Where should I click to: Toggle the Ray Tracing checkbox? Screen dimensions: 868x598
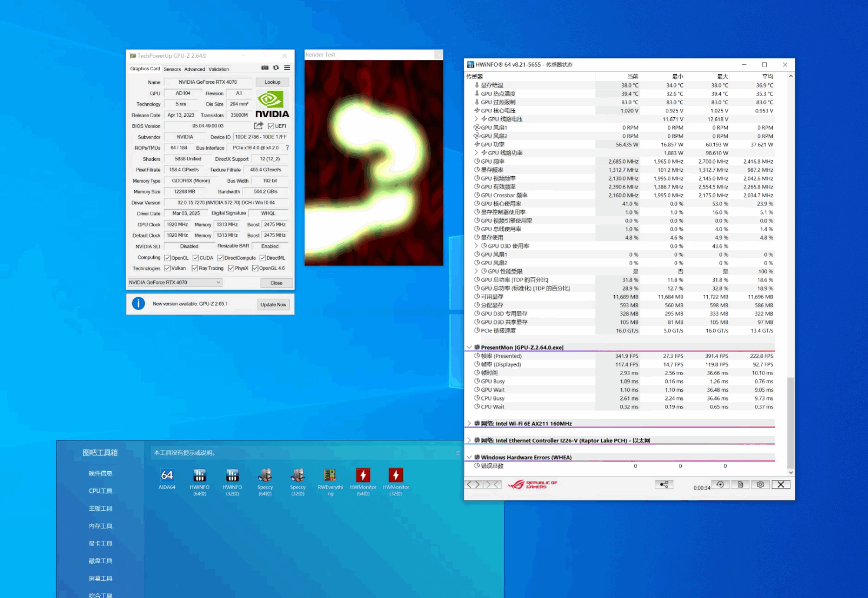[x=195, y=268]
